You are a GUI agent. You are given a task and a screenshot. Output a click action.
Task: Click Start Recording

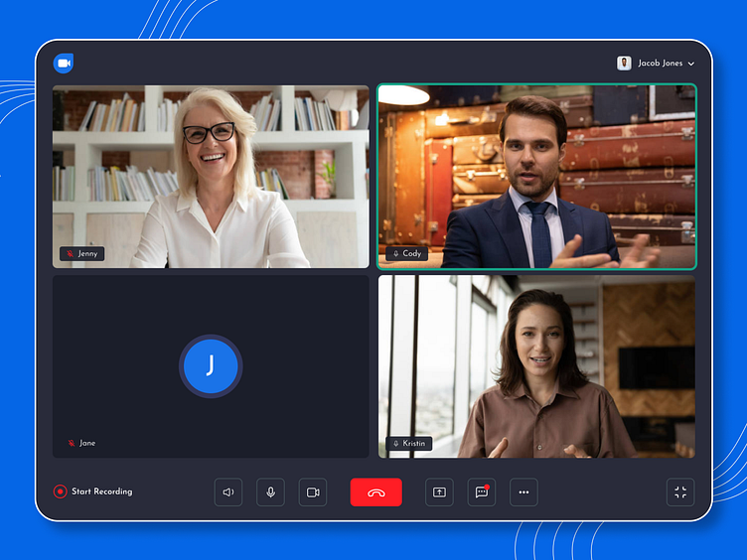tap(93, 491)
